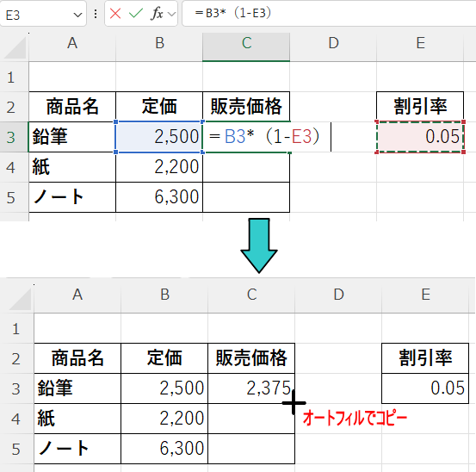This screenshot has width=476, height=472.
Task: Select row 2 header in the lower sheet
Action: coord(16,358)
